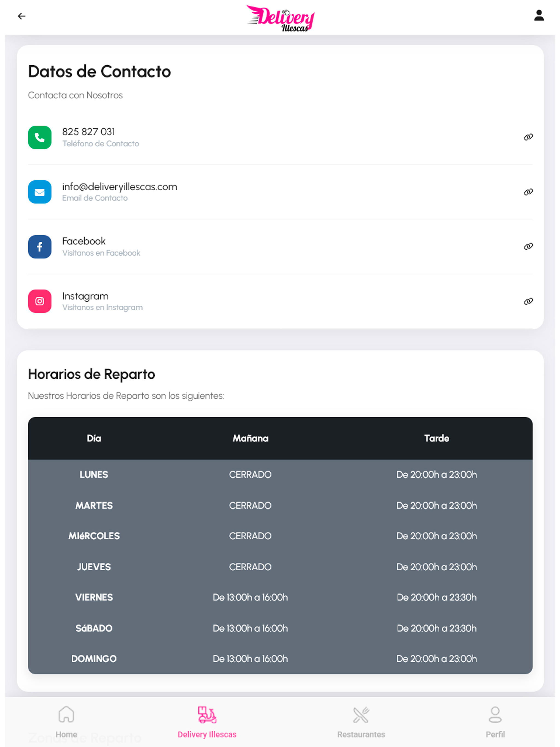This screenshot has height=747, width=560.
Task: Select the MIéRCOLES day cell
Action: pyautogui.click(x=94, y=536)
